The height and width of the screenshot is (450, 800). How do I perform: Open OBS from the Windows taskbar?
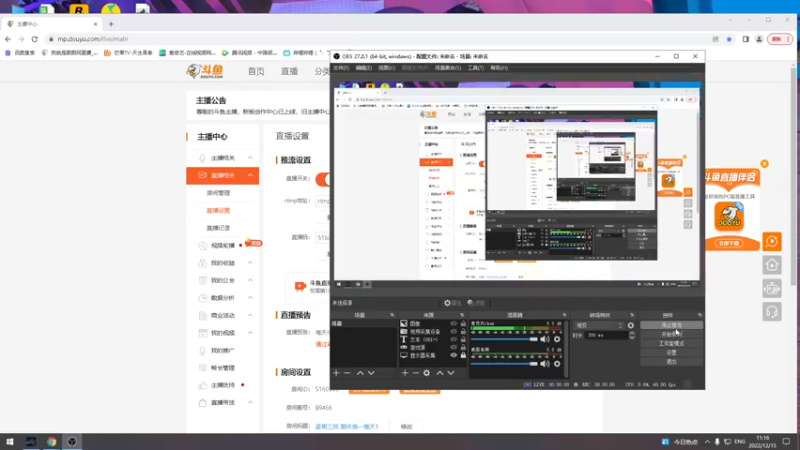[72, 442]
